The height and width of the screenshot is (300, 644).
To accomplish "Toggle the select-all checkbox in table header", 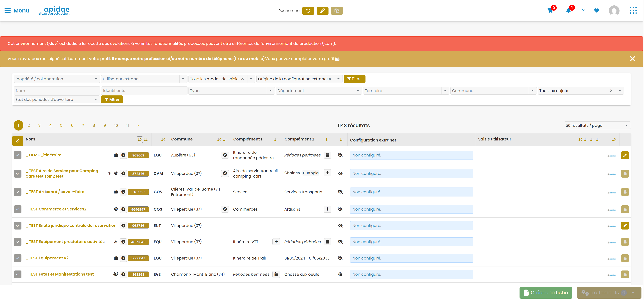I will tap(18, 141).
